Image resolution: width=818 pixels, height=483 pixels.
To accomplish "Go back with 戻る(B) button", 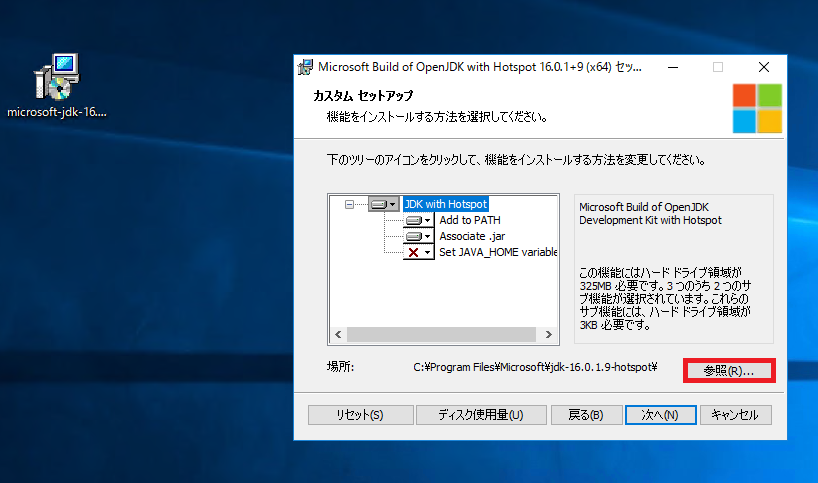I will (586, 415).
